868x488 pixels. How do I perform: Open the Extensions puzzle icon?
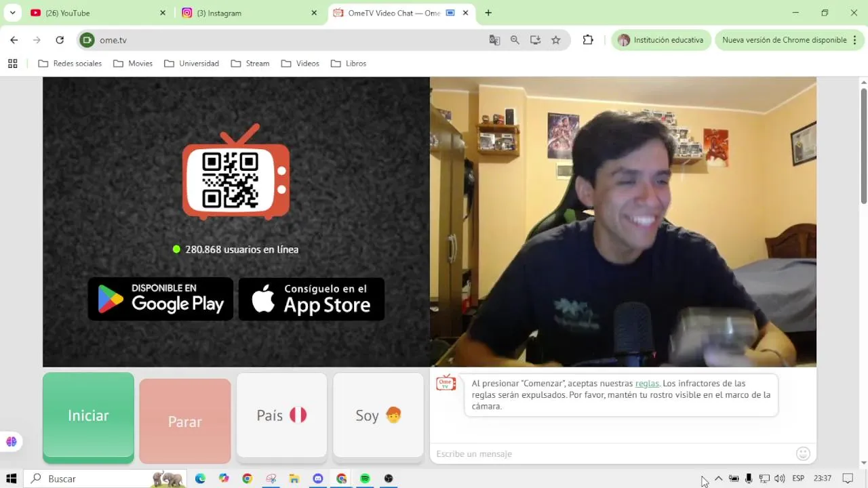tap(588, 40)
